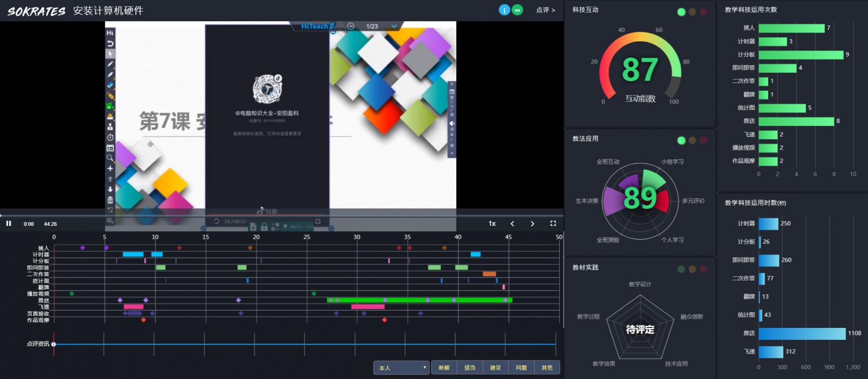Click the 建议 comment tag button
The width and height of the screenshot is (868, 379).
point(495,368)
